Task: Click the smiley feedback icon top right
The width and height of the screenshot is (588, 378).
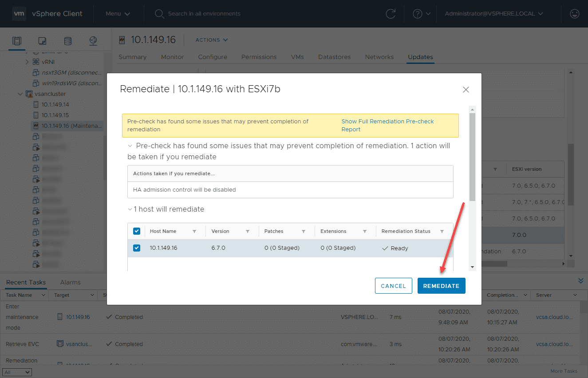Action: tap(574, 14)
